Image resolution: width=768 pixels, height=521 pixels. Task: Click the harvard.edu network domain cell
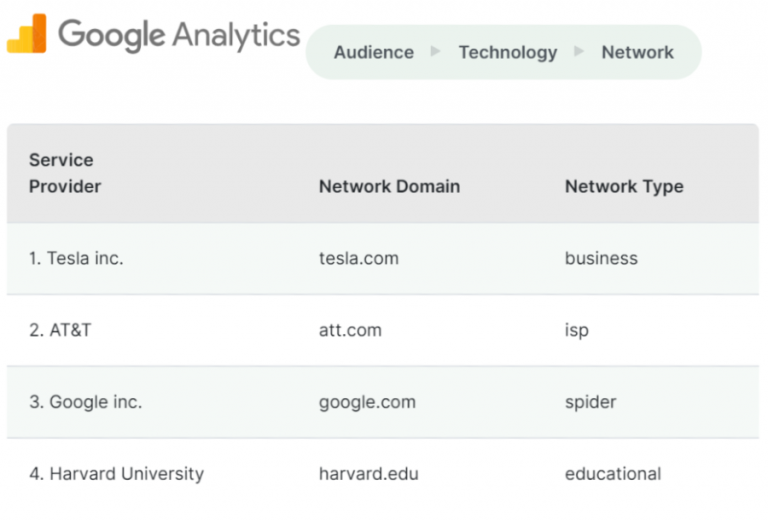click(x=369, y=474)
